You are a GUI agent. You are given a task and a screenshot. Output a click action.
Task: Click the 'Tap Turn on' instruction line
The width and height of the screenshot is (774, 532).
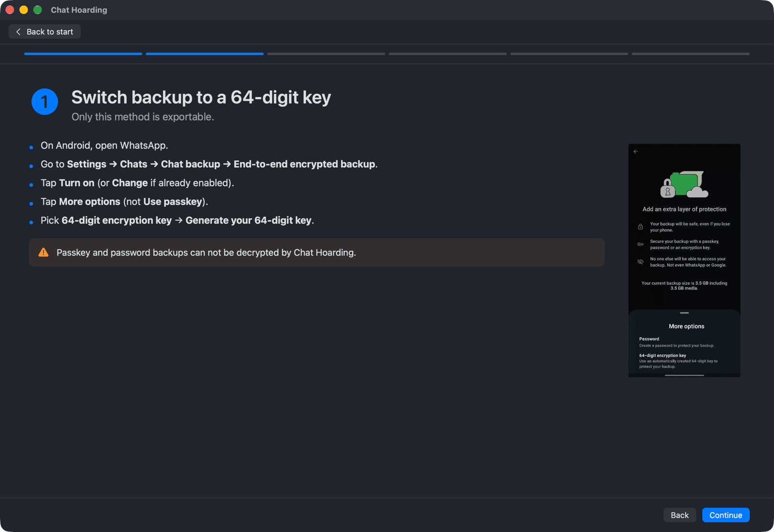[x=137, y=183]
